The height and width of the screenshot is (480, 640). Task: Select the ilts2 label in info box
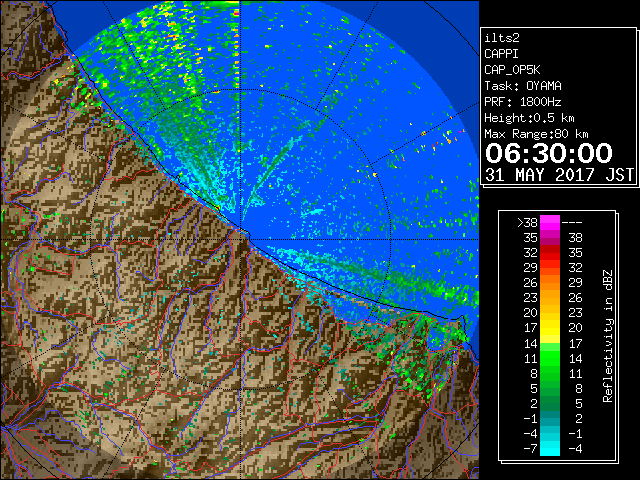[502, 38]
